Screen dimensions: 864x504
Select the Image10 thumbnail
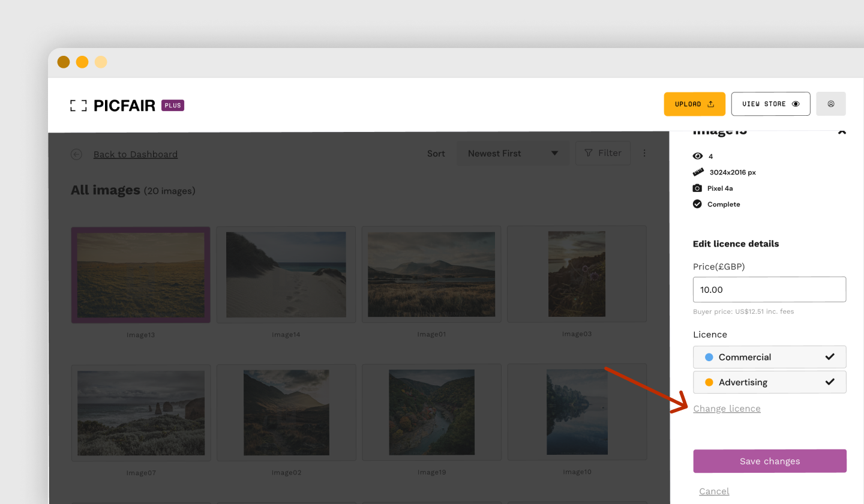[x=577, y=412]
